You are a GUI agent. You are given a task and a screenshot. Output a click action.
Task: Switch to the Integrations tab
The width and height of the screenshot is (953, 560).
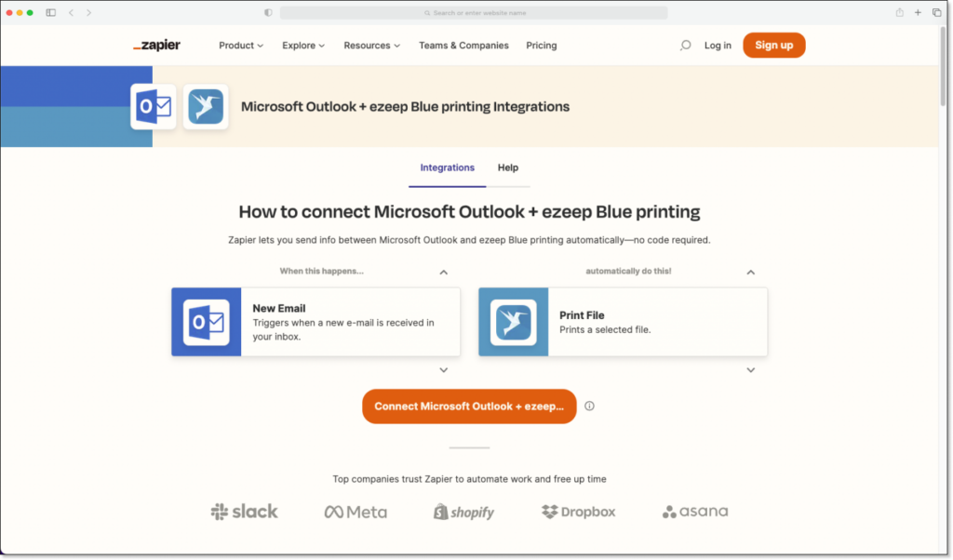coord(448,167)
